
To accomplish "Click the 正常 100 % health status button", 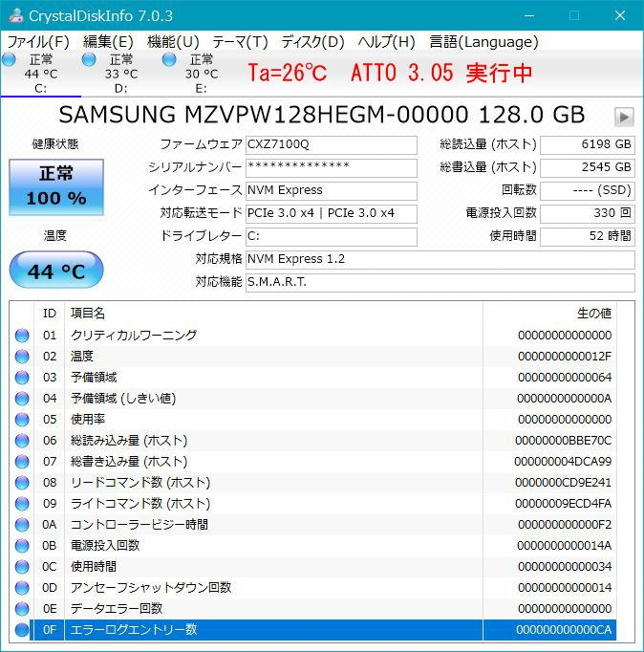I will 56,186.
